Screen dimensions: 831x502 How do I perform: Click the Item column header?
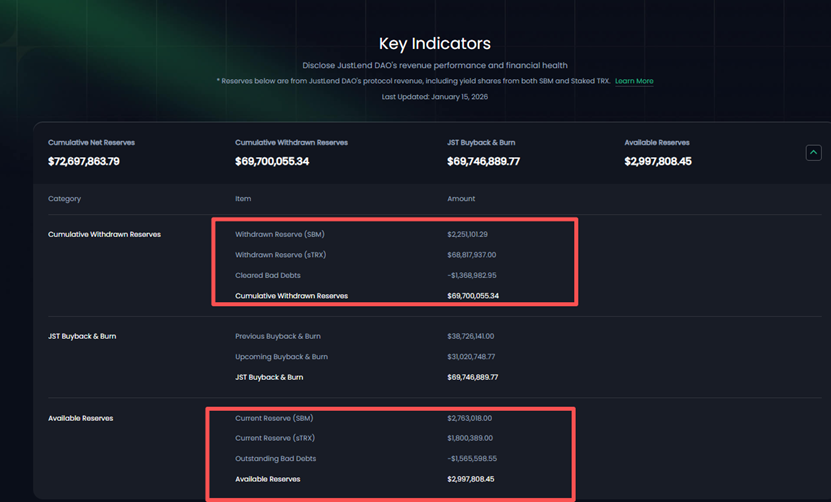(243, 199)
